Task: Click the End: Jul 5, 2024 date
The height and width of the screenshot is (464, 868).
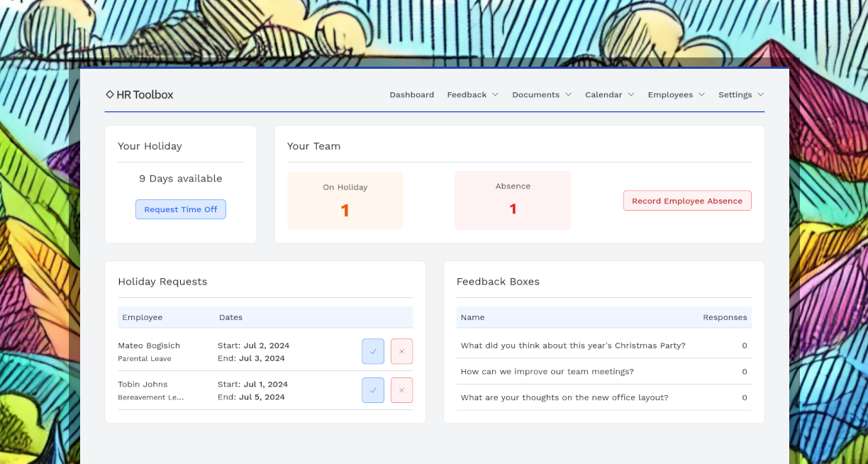Action: pos(251,397)
